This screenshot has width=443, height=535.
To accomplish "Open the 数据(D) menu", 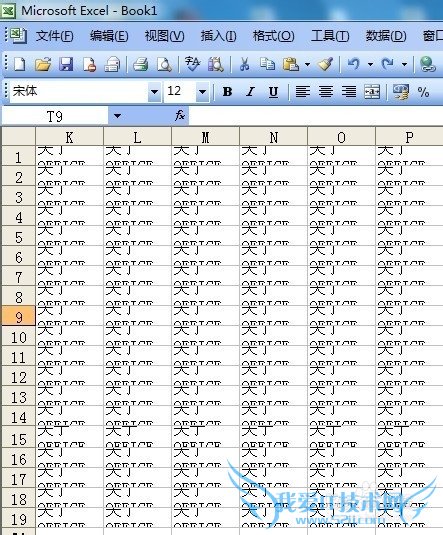I will pos(386,36).
